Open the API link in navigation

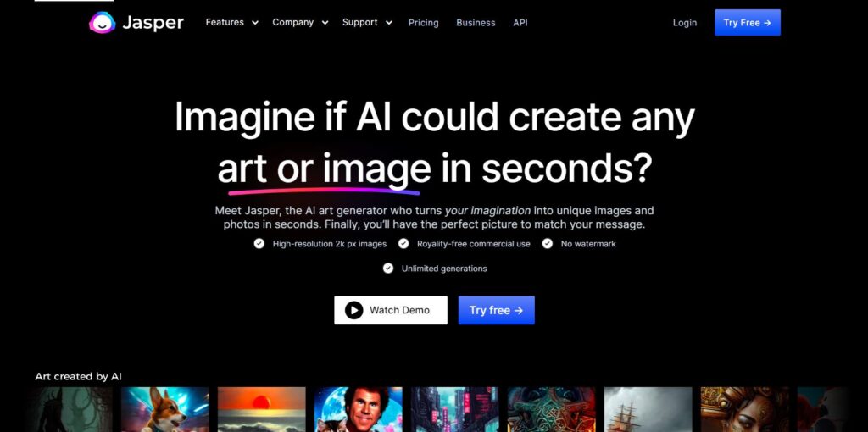point(520,23)
